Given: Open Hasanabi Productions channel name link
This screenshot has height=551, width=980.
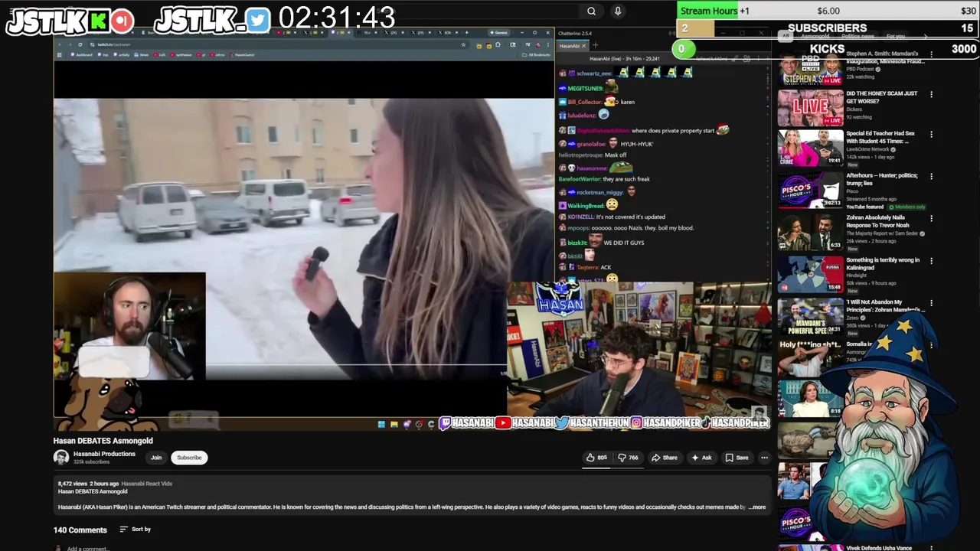Looking at the screenshot, I should (104, 454).
